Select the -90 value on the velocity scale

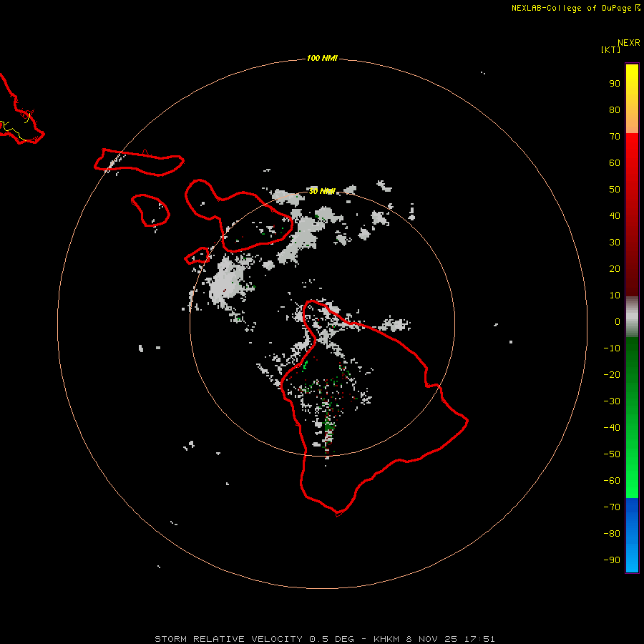612,560
